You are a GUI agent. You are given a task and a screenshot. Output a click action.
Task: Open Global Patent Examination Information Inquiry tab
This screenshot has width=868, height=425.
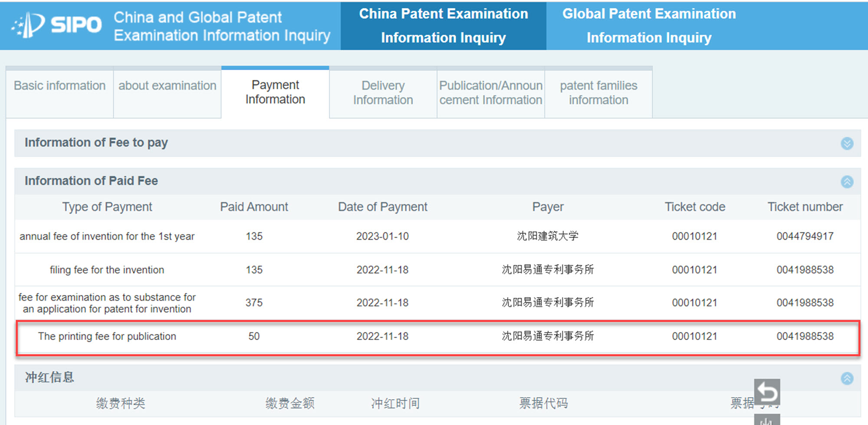point(649,26)
